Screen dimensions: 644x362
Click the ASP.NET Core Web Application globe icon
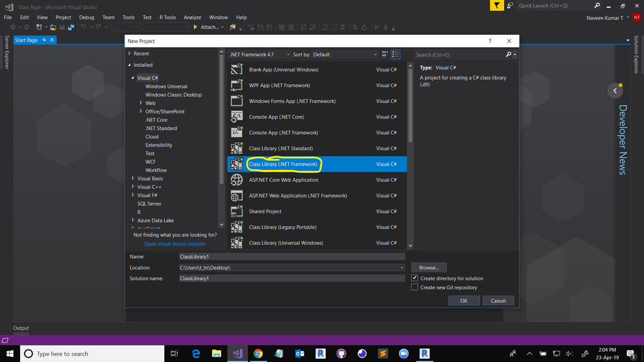(237, 180)
